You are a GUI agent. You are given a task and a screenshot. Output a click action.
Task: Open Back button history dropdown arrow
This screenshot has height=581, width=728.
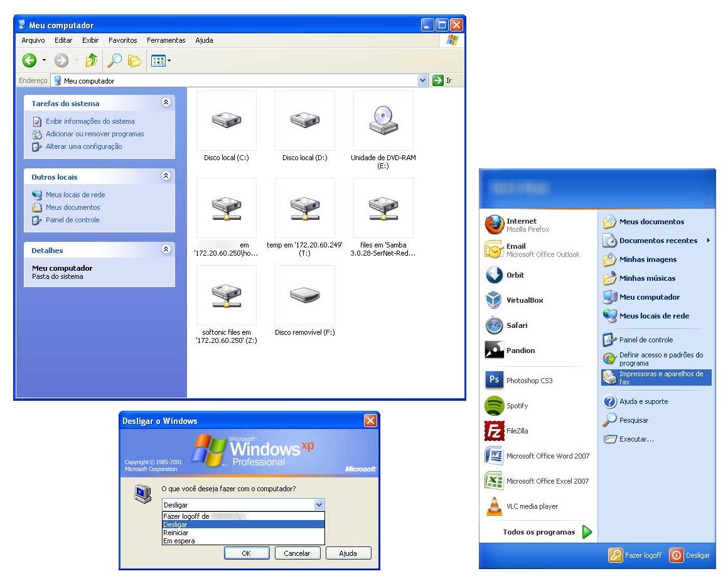[44, 60]
